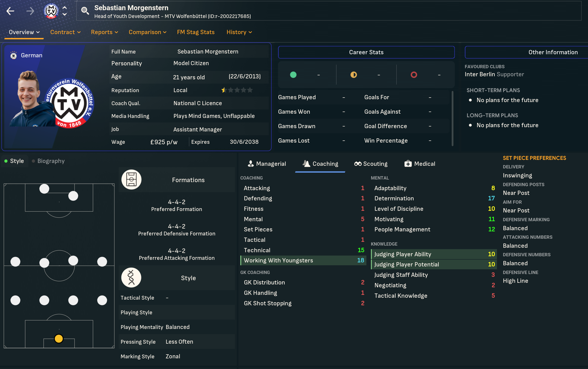Image resolution: width=588 pixels, height=369 pixels.
Task: Click the forward navigation arrow
Action: point(30,11)
